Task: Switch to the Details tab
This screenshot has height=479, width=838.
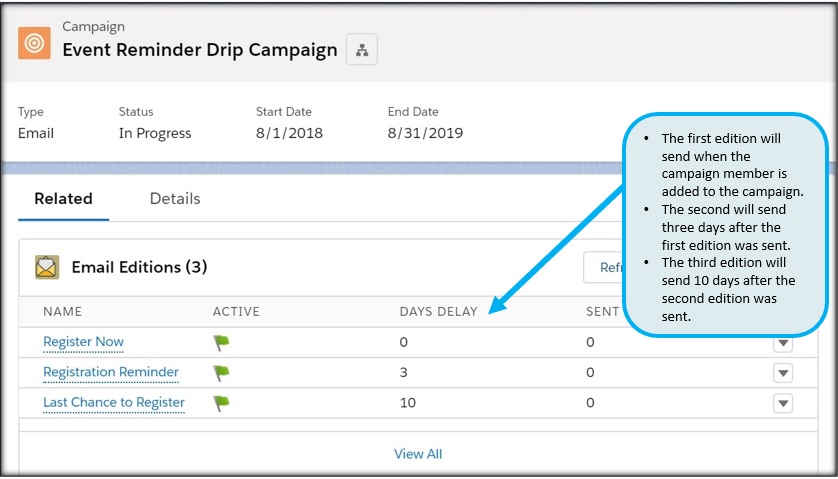Action: 175,199
